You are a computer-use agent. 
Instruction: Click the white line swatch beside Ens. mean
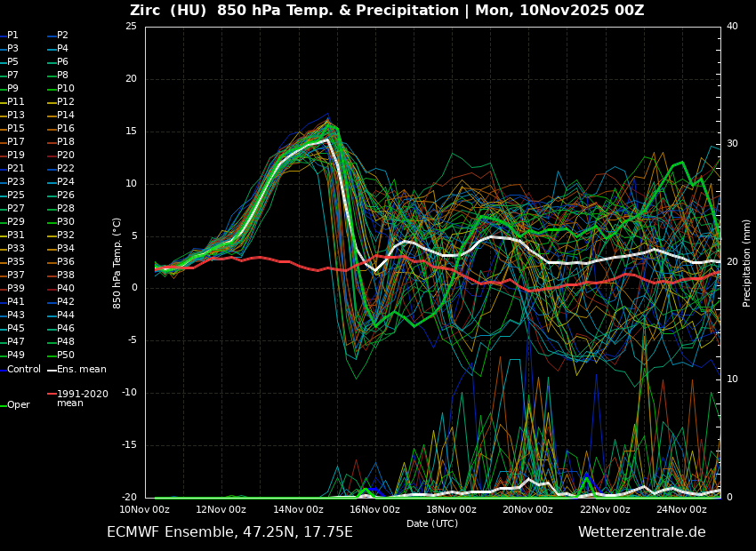[x=52, y=370]
